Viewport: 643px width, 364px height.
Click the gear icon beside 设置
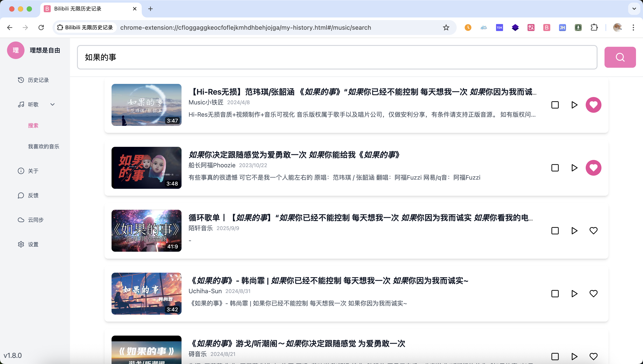21,244
